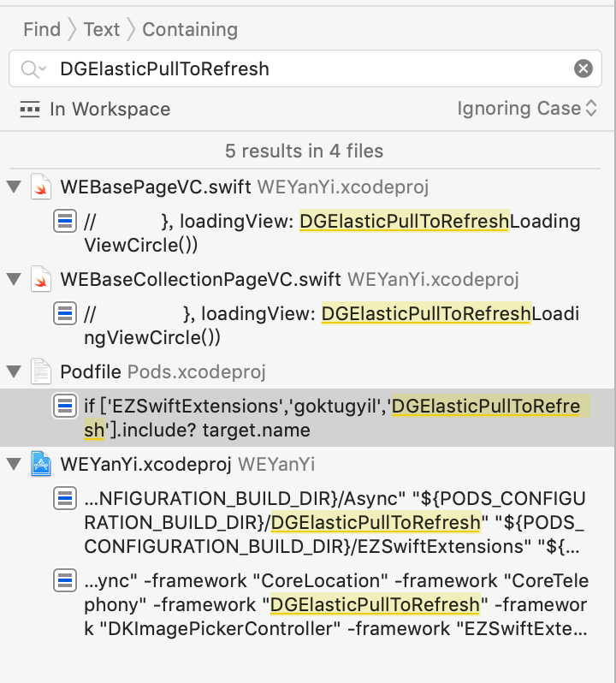The image size is (616, 683).
Task: Click the WEYanYi.xcodeproj project icon
Action: click(41, 464)
